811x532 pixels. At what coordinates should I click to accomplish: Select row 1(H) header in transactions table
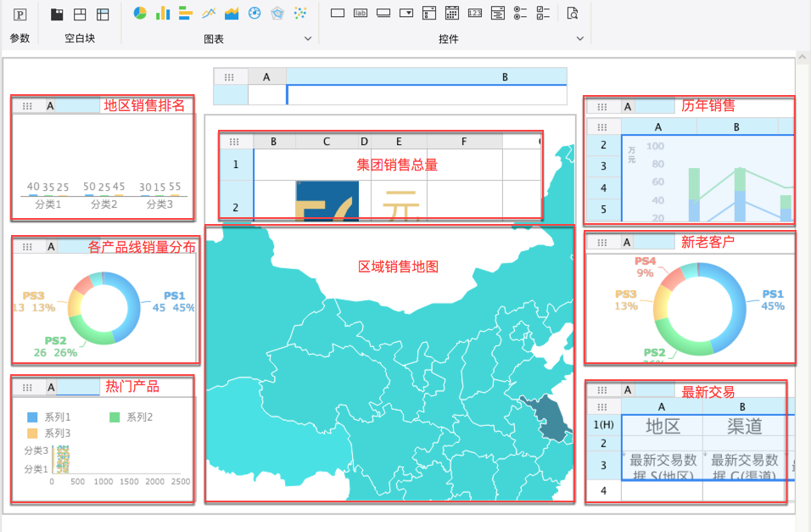click(604, 425)
